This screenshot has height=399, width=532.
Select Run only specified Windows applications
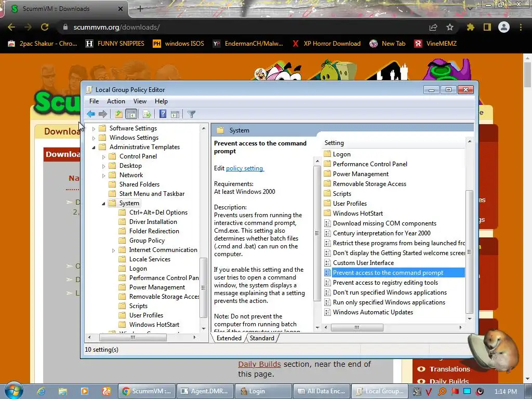[x=389, y=302]
